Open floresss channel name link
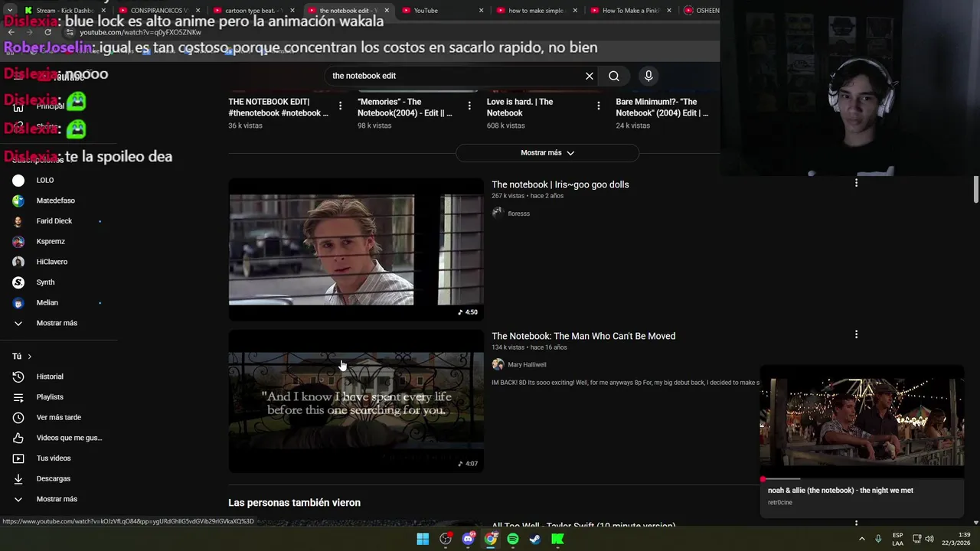This screenshot has height=551, width=980. point(518,214)
